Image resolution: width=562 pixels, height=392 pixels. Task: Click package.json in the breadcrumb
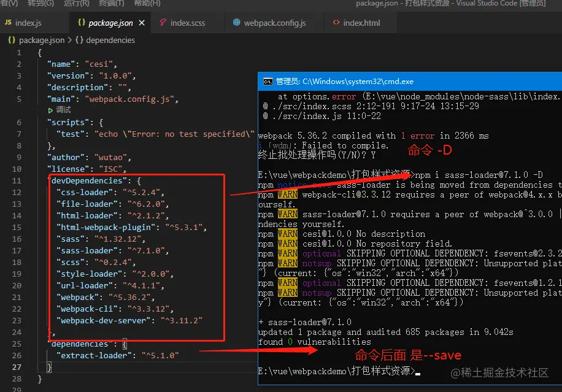coord(42,40)
